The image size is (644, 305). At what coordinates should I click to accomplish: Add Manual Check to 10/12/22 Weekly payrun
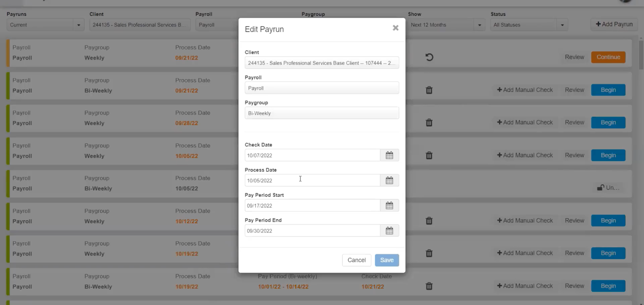click(x=525, y=221)
